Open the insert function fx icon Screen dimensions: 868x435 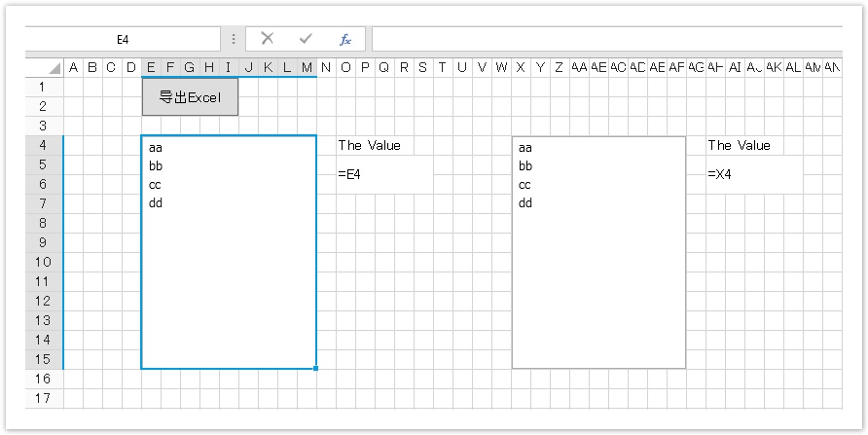(345, 39)
